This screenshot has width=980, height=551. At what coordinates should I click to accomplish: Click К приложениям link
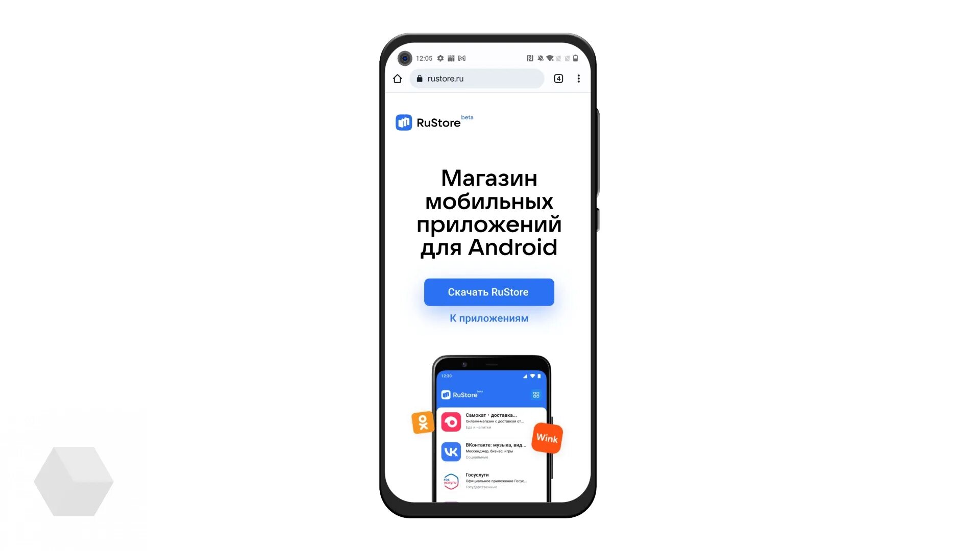click(x=488, y=318)
